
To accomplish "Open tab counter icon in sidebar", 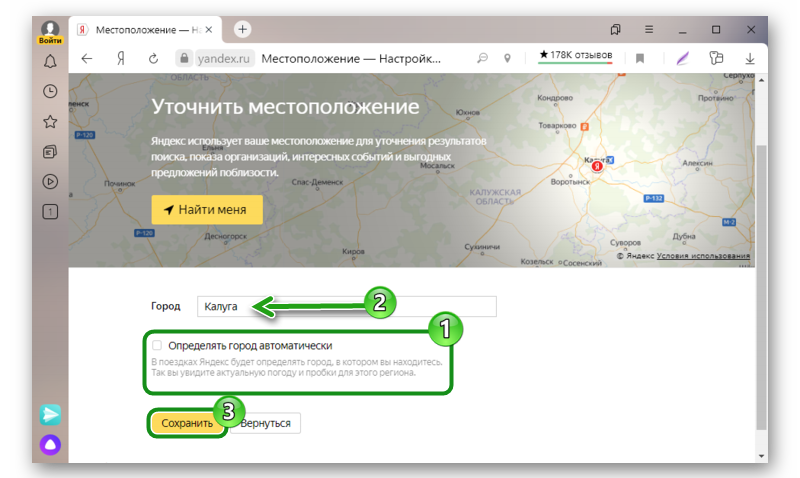I will (x=50, y=212).
